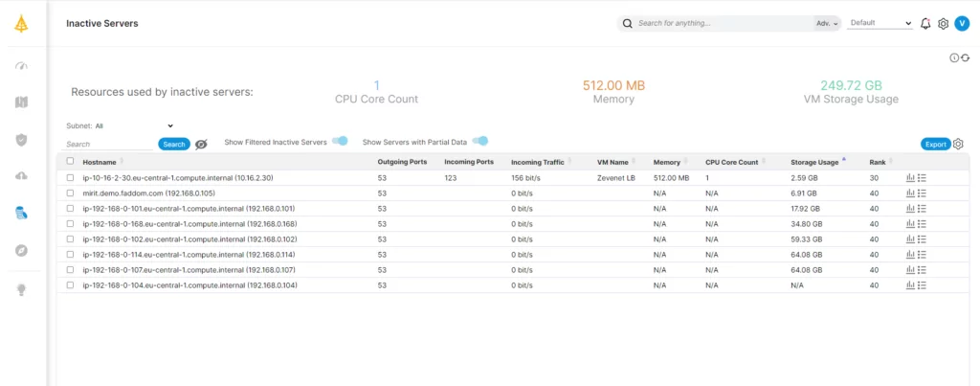The height and width of the screenshot is (386, 980).
Task: Sort table by Storage Usage column
Action: (x=814, y=162)
